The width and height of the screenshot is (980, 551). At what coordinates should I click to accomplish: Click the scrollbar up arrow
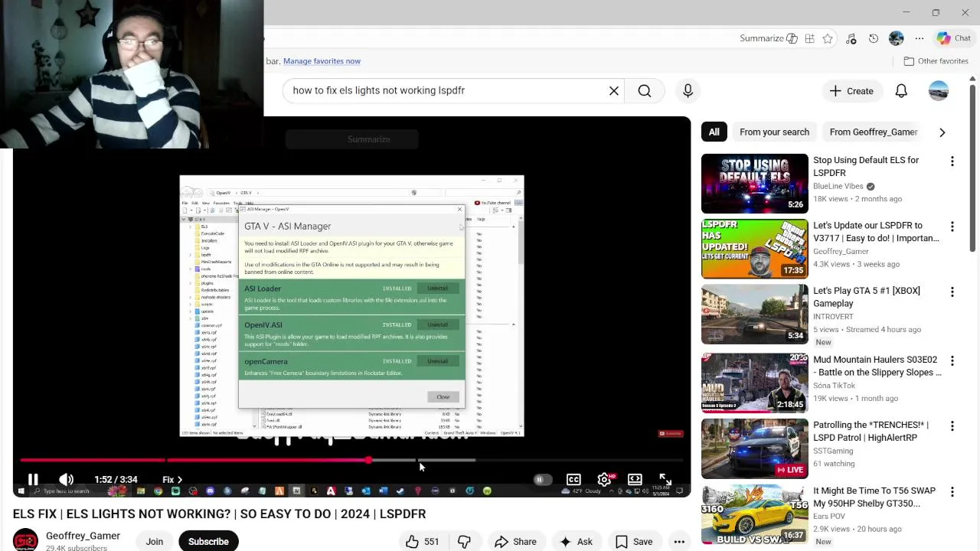[973, 78]
